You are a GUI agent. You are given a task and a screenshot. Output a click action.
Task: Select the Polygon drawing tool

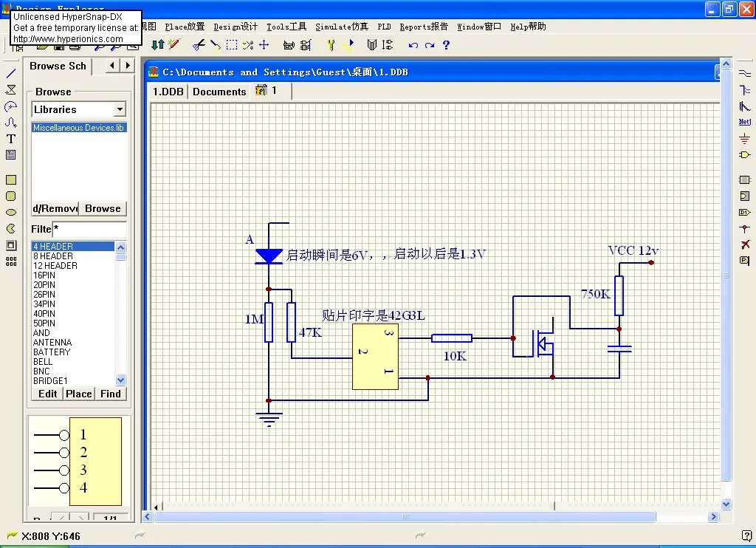[x=11, y=89]
